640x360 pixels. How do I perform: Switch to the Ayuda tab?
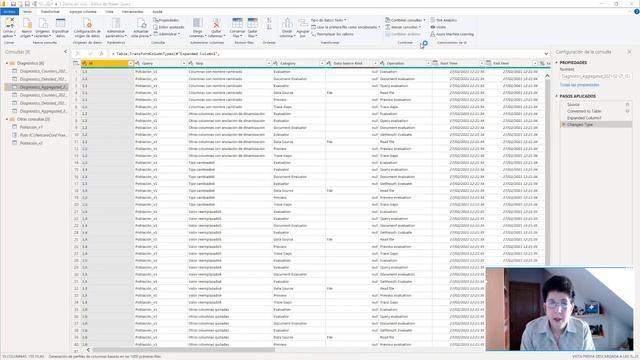(158, 12)
